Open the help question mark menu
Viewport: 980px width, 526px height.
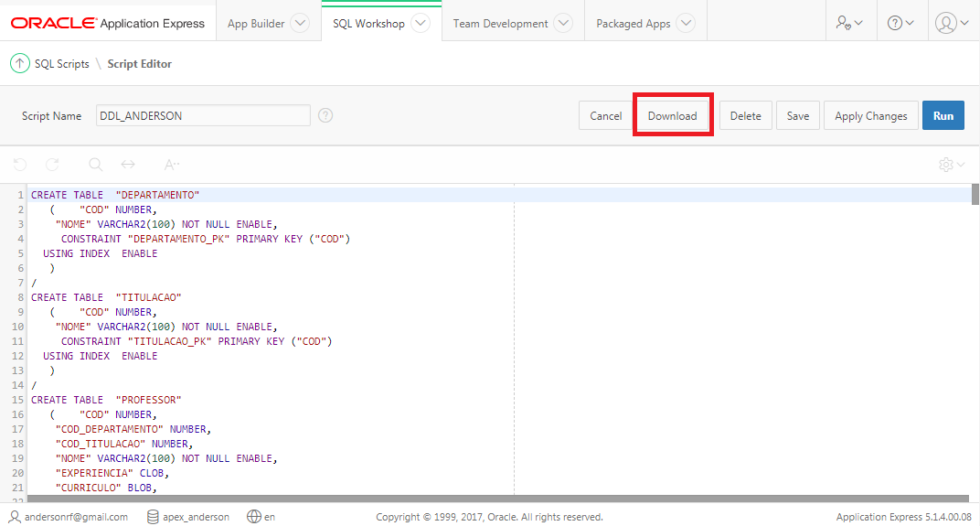pyautogui.click(x=900, y=23)
